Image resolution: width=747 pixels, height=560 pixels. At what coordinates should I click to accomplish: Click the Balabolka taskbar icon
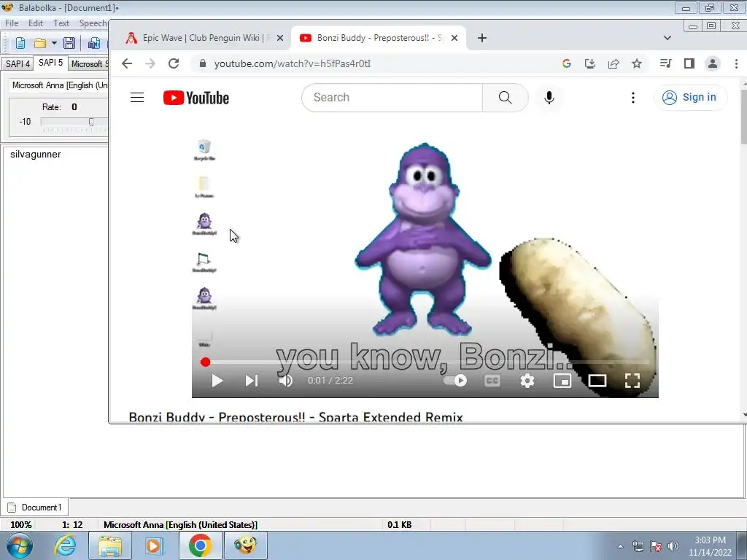point(245,545)
